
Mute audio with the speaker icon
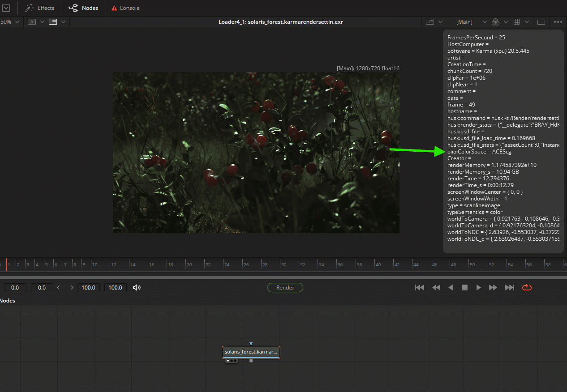click(x=137, y=287)
